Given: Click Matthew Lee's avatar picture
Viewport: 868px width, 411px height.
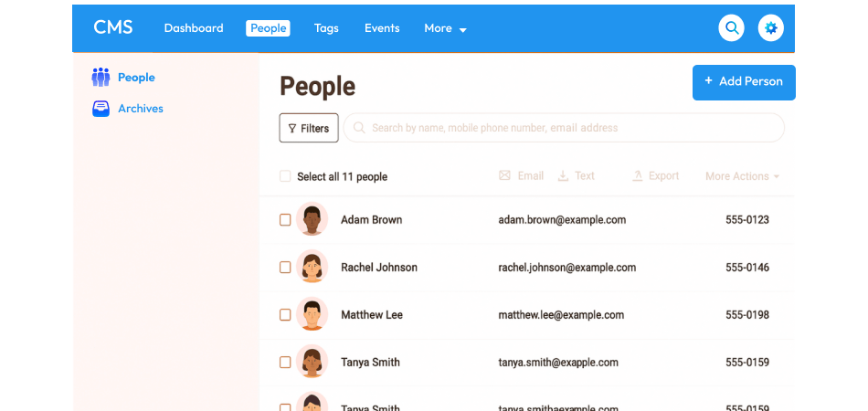Looking at the screenshot, I should pyautogui.click(x=312, y=315).
